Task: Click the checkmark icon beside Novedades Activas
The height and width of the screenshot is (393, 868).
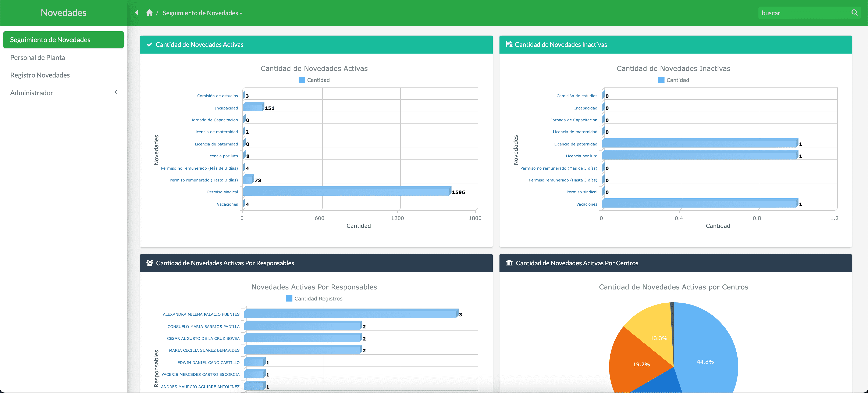Action: pos(150,45)
